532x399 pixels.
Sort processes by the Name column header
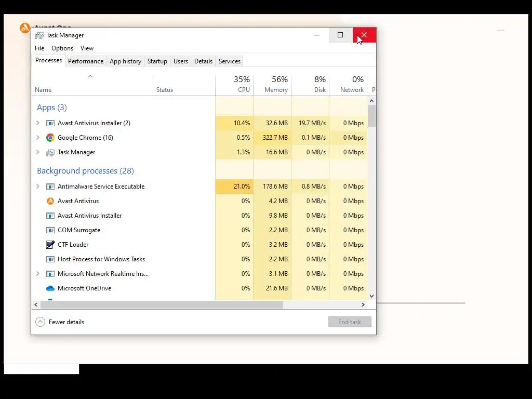click(92, 86)
